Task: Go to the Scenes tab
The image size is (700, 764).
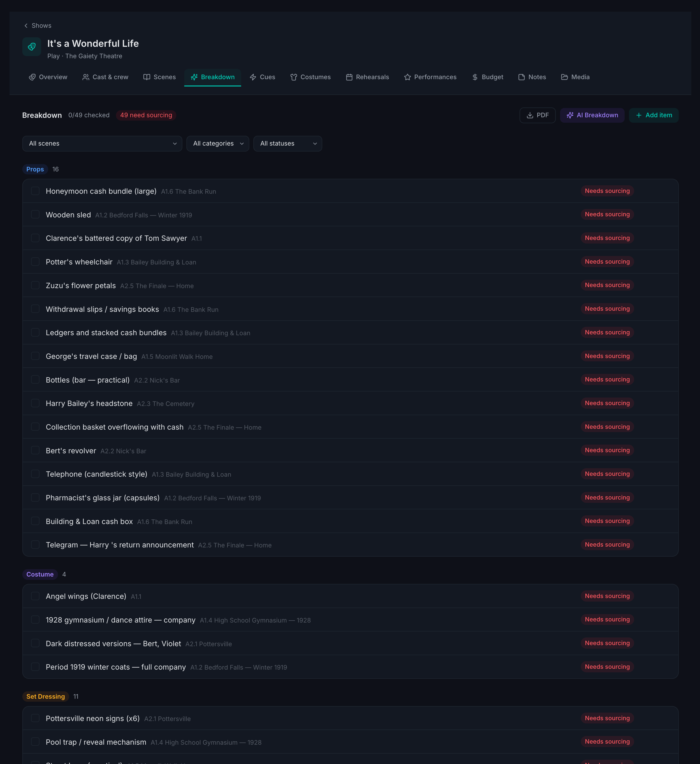Action: [159, 77]
